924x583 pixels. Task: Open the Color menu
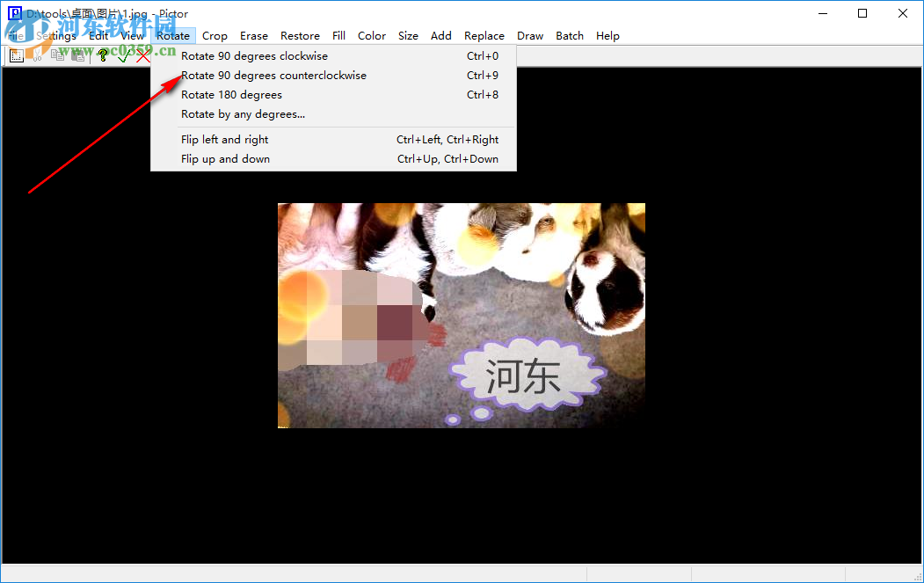click(x=371, y=36)
